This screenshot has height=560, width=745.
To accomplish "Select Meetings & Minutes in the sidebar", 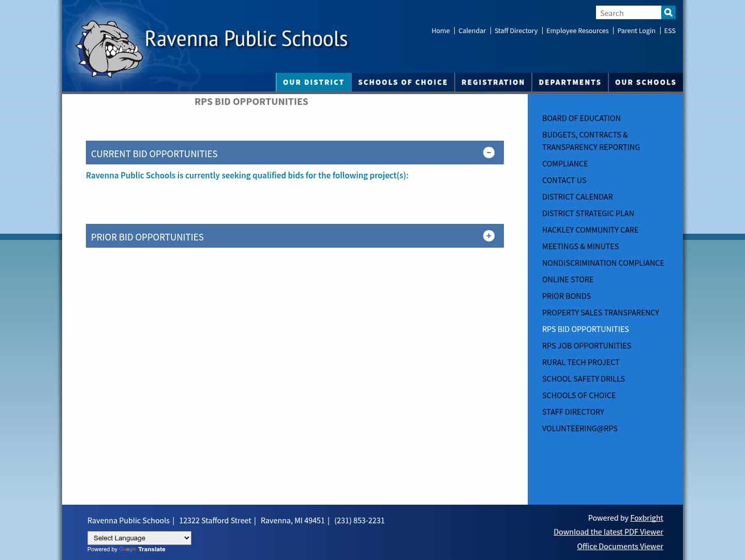I will (x=580, y=246).
